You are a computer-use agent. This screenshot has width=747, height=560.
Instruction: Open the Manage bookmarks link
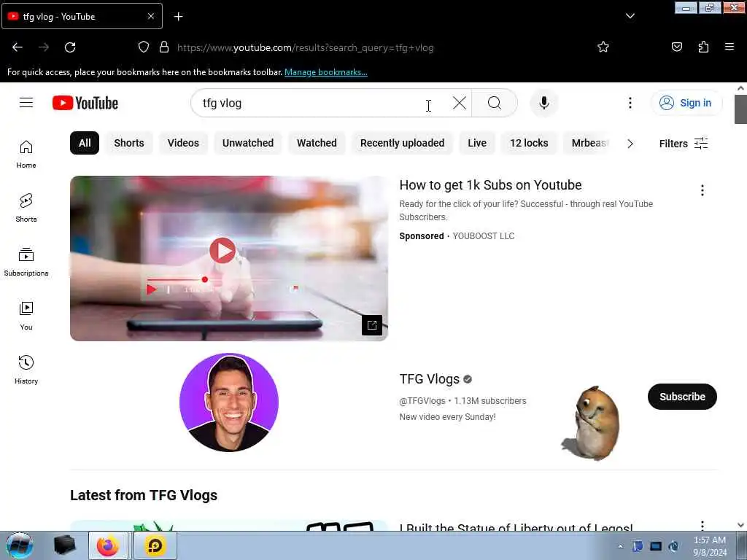tap(326, 72)
